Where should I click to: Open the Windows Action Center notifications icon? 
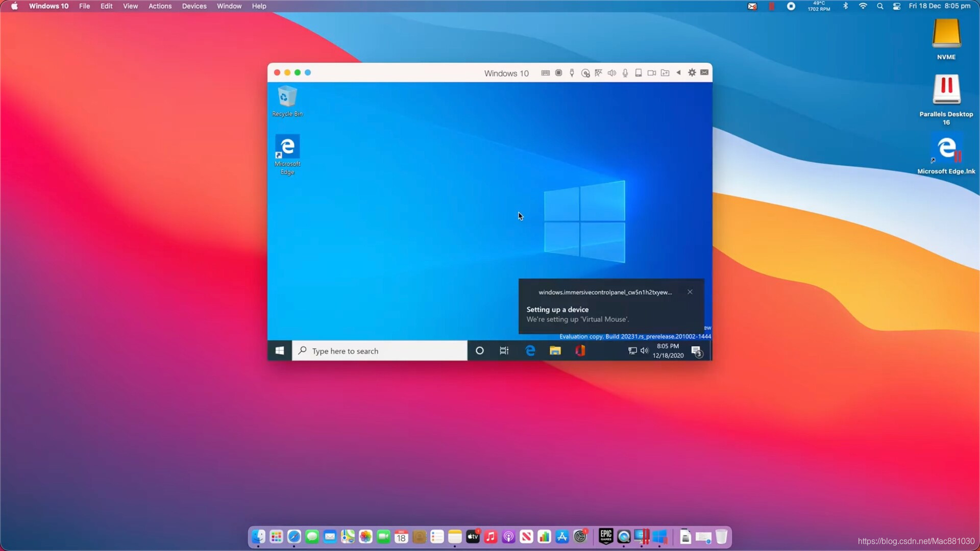click(x=696, y=351)
